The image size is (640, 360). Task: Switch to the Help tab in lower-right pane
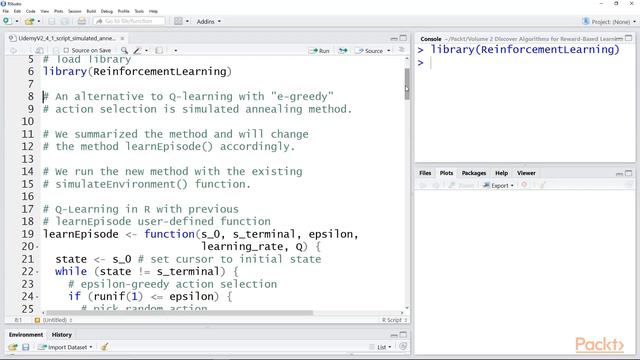[x=501, y=173]
